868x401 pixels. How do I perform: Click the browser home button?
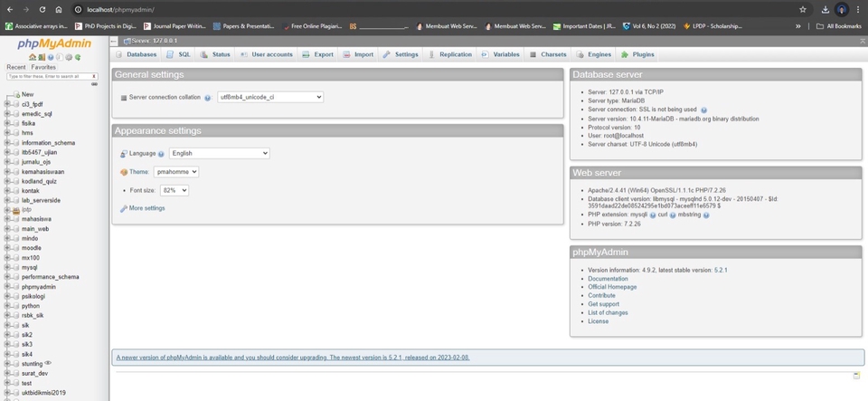click(59, 9)
